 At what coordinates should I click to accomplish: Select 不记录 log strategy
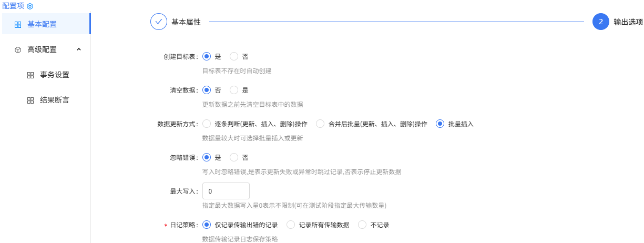coord(362,225)
